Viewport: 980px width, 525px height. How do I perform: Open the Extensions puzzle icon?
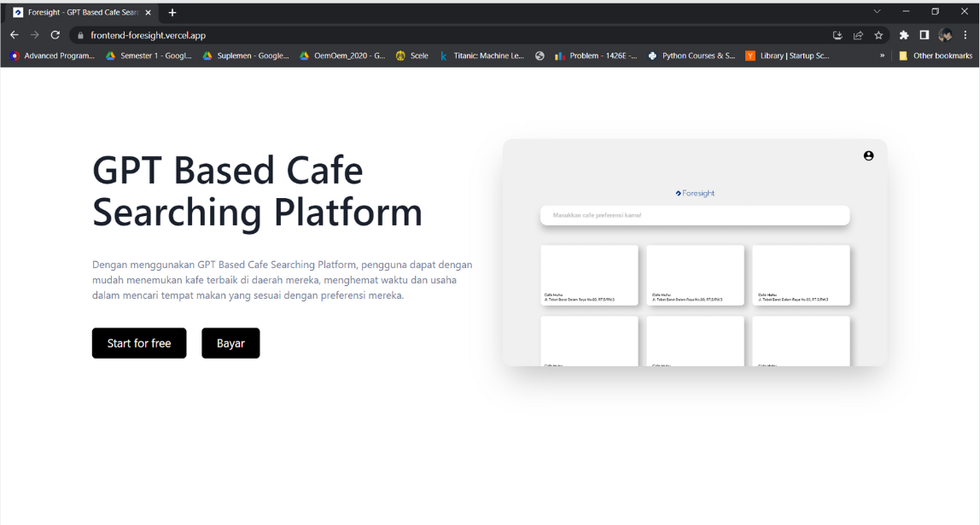coord(904,35)
